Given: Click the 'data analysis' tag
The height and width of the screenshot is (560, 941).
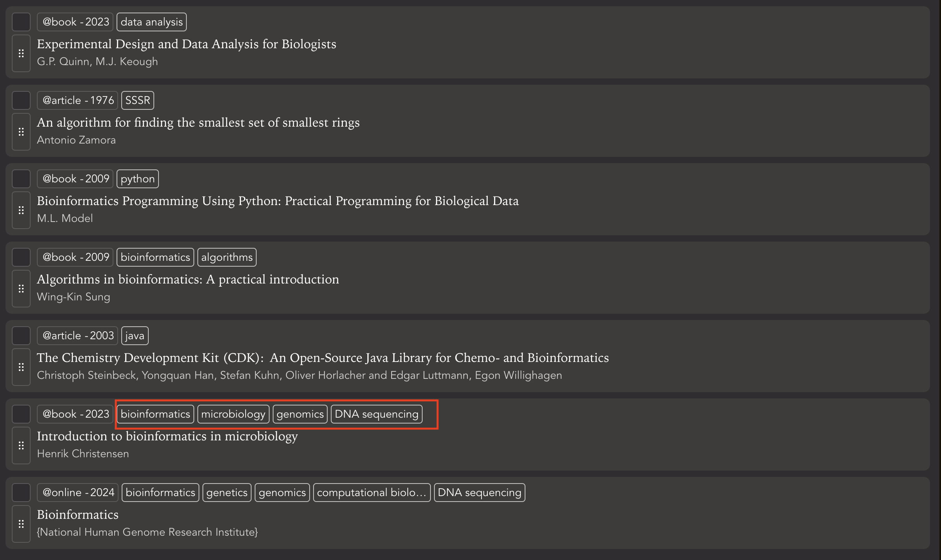Looking at the screenshot, I should (x=151, y=22).
